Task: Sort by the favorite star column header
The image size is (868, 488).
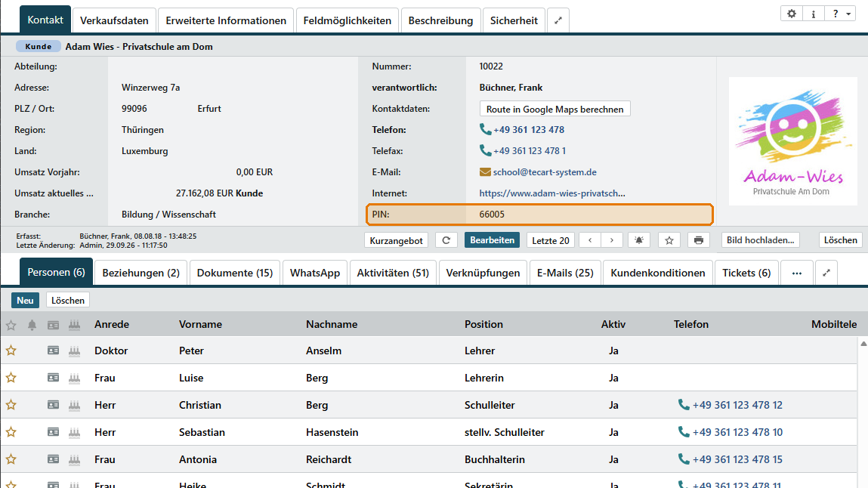Action: (x=11, y=325)
